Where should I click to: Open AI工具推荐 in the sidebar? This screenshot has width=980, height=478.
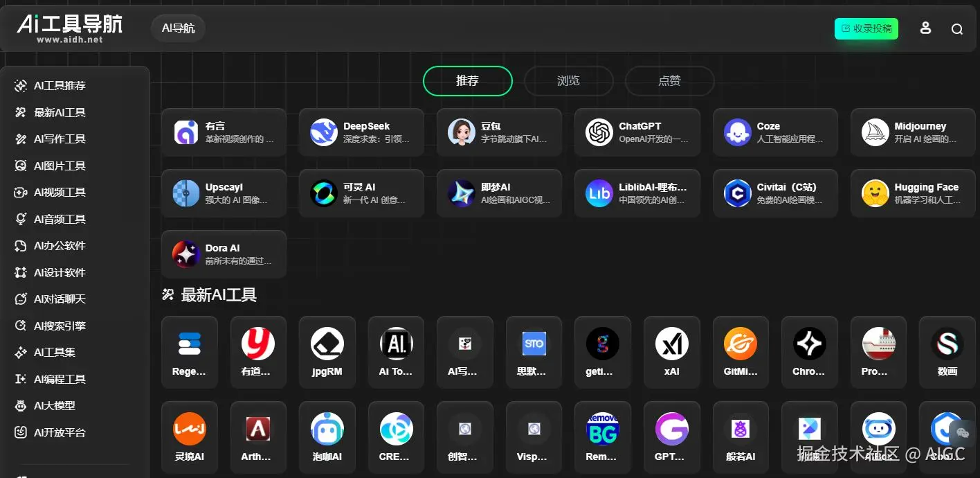tap(60, 86)
